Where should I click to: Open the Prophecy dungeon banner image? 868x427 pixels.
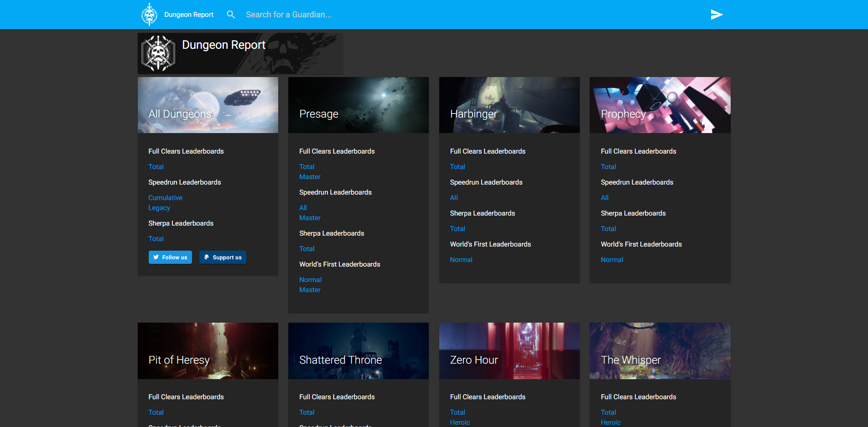click(x=660, y=105)
